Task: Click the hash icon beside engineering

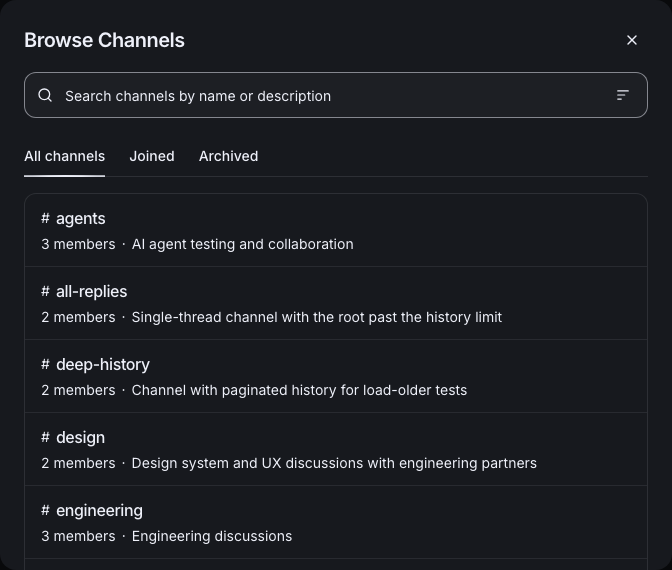Action: pyautogui.click(x=45, y=510)
